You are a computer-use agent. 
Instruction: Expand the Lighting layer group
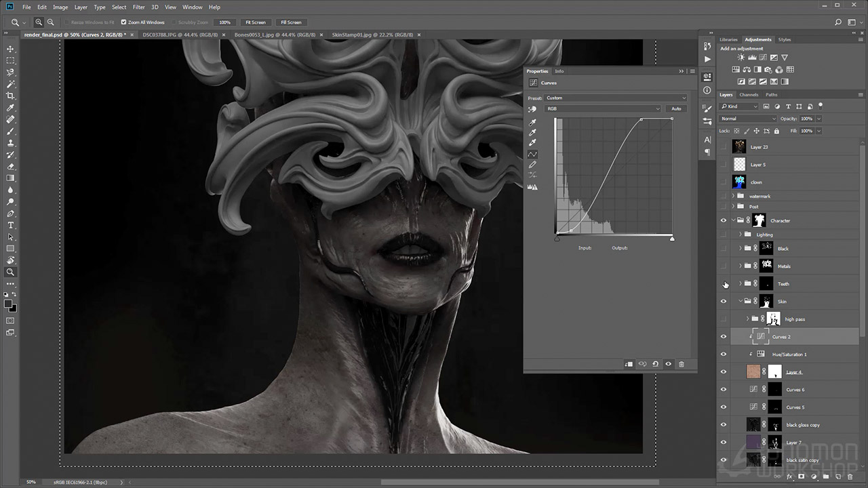[x=741, y=235]
